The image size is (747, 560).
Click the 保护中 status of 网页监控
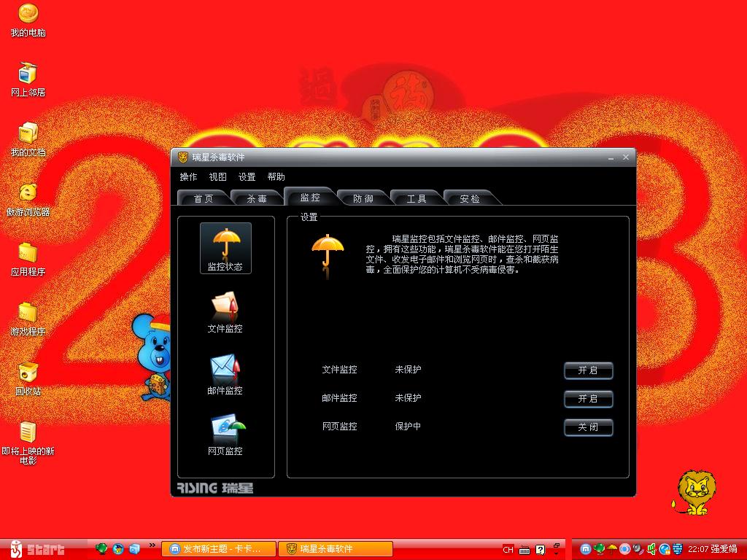[408, 427]
